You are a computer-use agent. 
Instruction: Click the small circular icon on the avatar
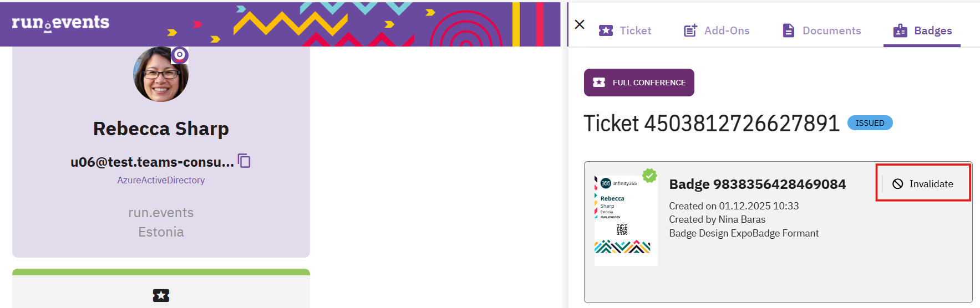[x=180, y=55]
